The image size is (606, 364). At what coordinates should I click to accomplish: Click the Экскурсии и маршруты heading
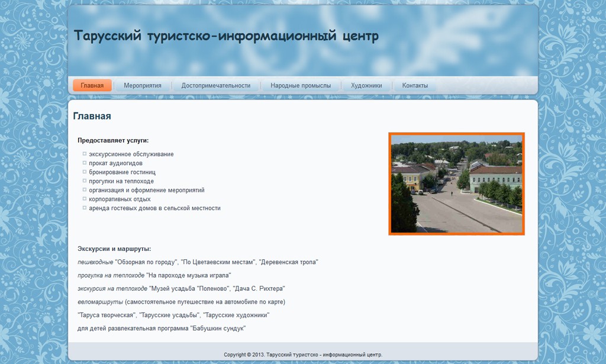pyautogui.click(x=114, y=249)
